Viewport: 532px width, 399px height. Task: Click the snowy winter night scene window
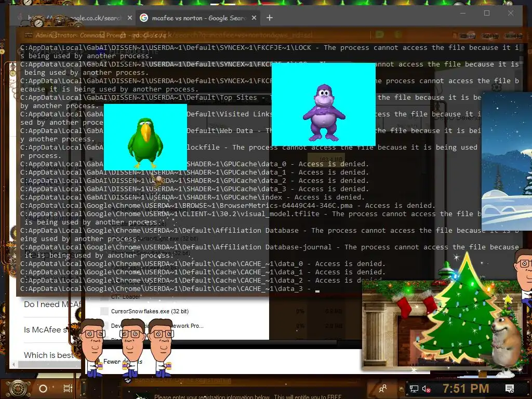click(x=507, y=161)
